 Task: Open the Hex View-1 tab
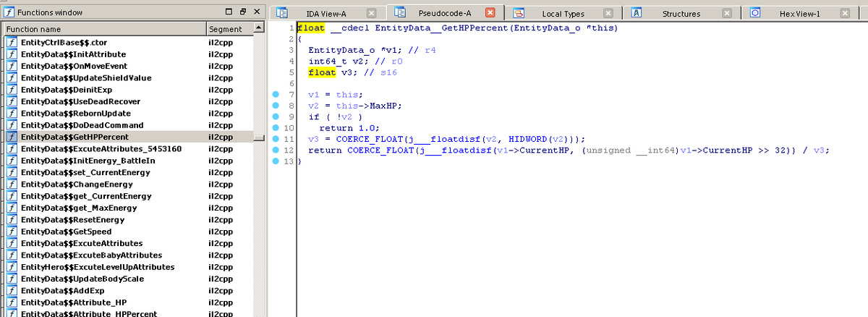(x=799, y=14)
